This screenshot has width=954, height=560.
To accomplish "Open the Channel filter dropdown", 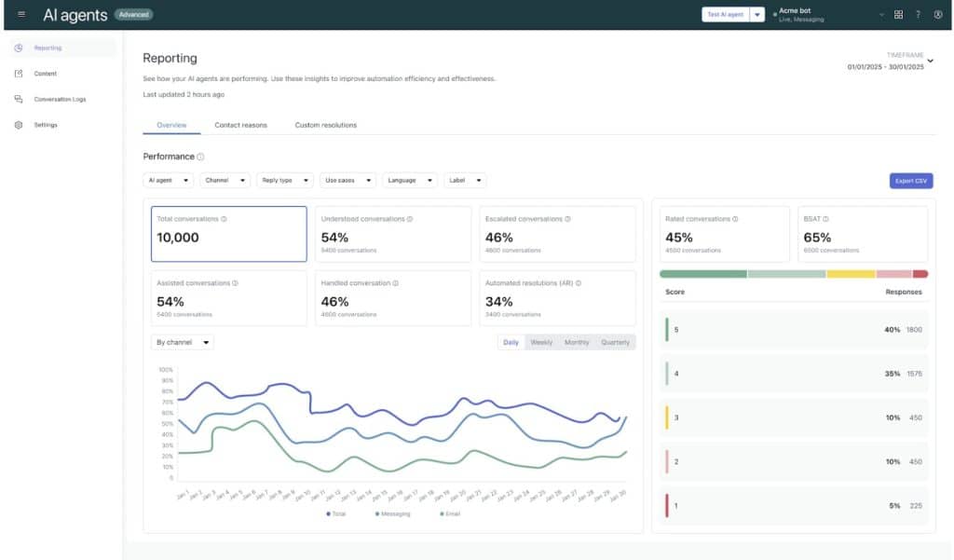I will pyautogui.click(x=225, y=180).
